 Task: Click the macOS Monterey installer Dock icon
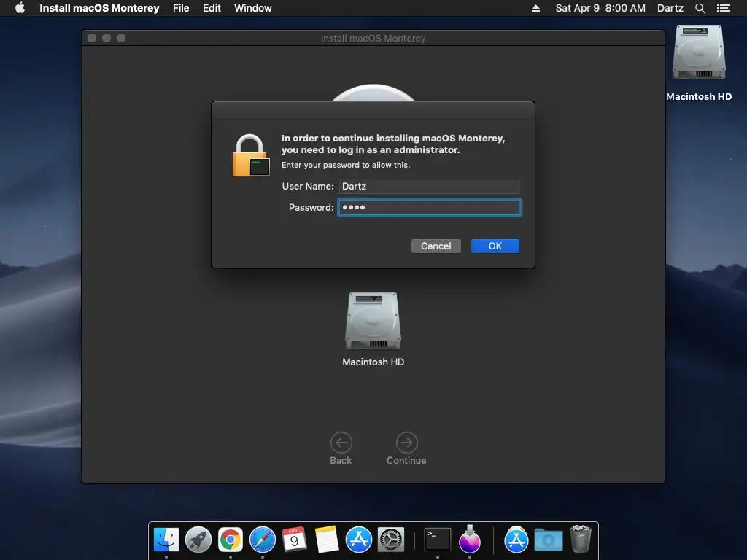pyautogui.click(x=470, y=540)
